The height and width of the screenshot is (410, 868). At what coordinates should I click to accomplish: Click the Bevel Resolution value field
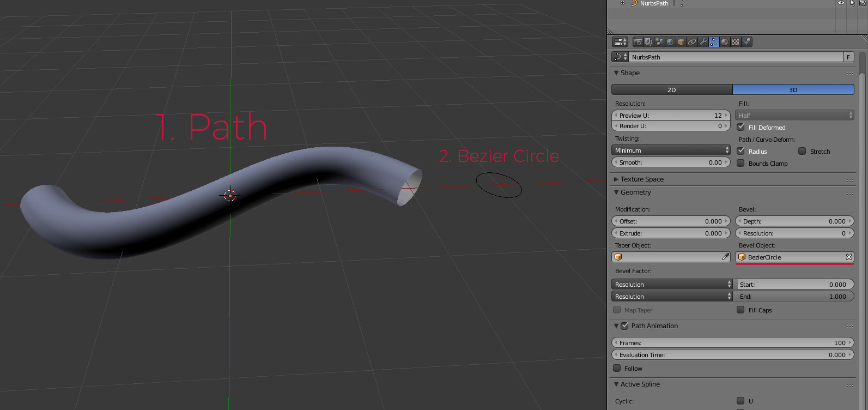[794, 233]
